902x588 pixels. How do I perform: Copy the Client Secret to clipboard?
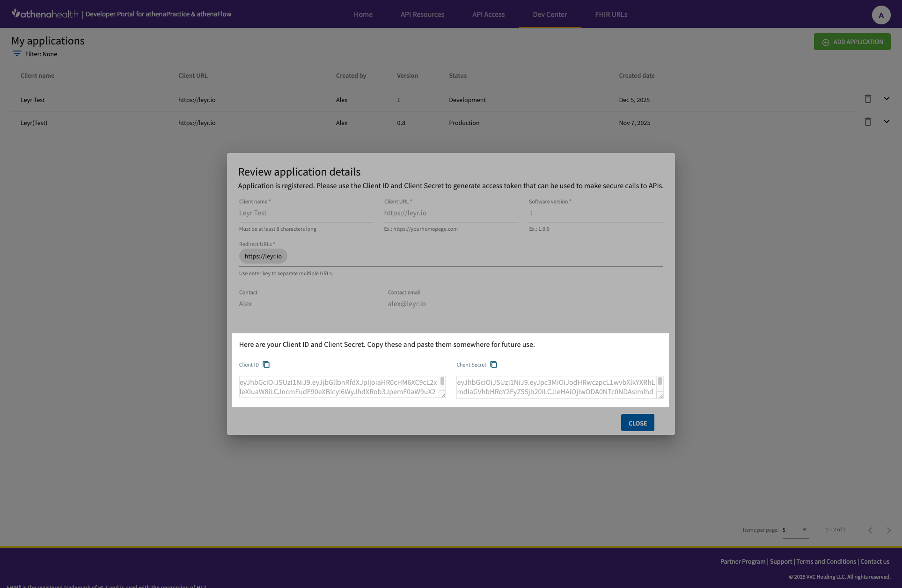pos(493,365)
